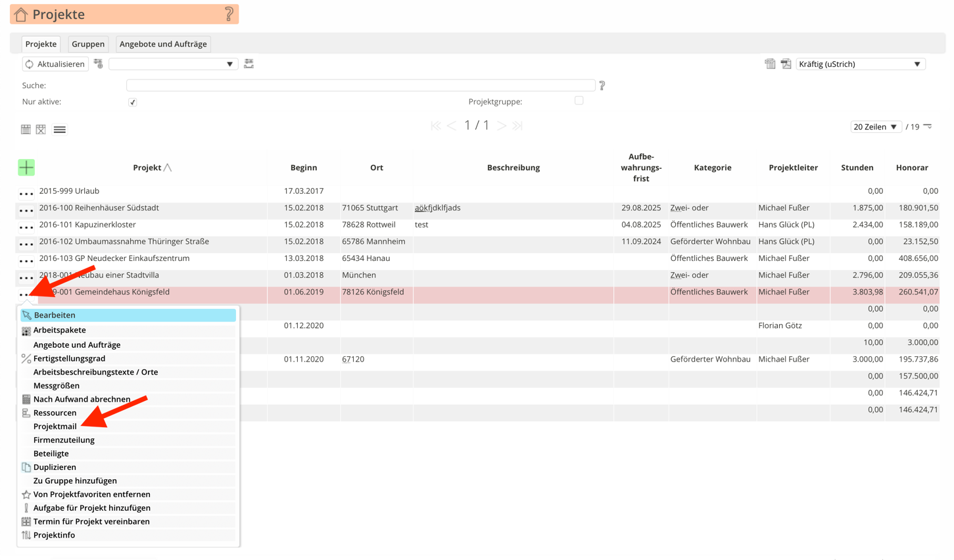Click the hamburger list icon above the table
The height and width of the screenshot is (560, 954).
(x=59, y=129)
